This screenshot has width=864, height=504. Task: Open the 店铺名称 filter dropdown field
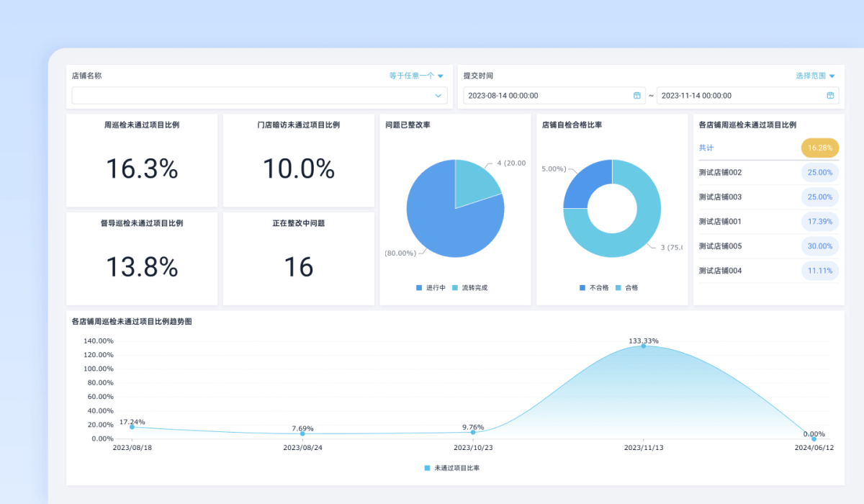coord(259,95)
